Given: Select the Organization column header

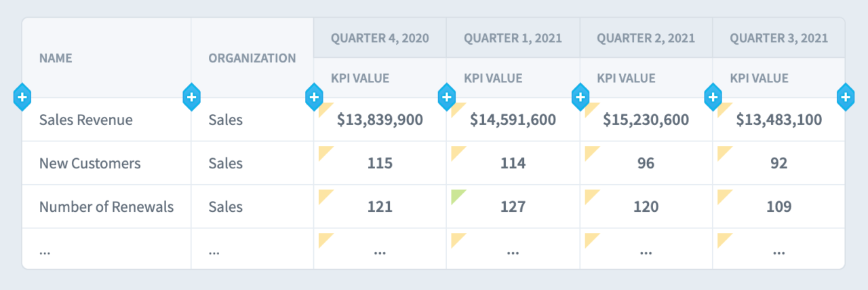Looking at the screenshot, I should (x=252, y=58).
